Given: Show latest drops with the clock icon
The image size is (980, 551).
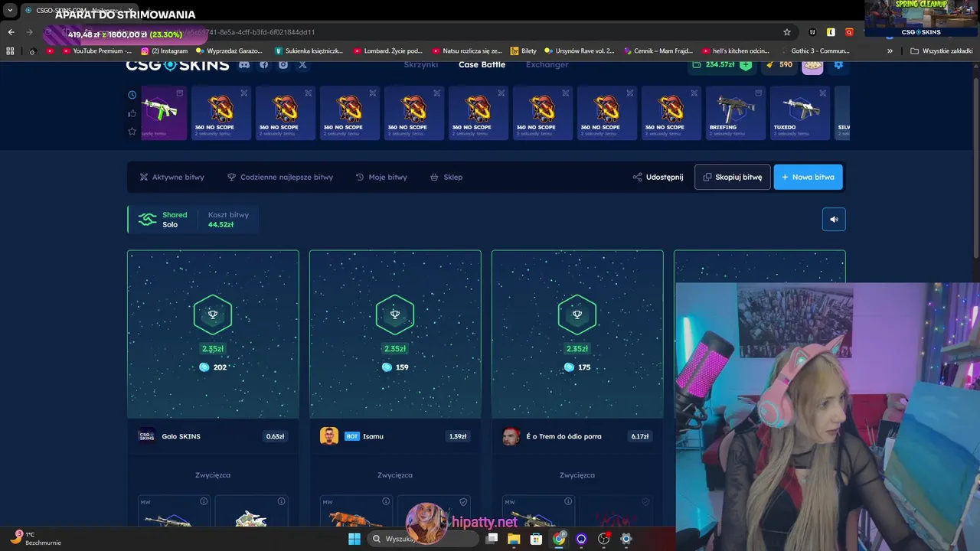Looking at the screenshot, I should click(x=132, y=95).
